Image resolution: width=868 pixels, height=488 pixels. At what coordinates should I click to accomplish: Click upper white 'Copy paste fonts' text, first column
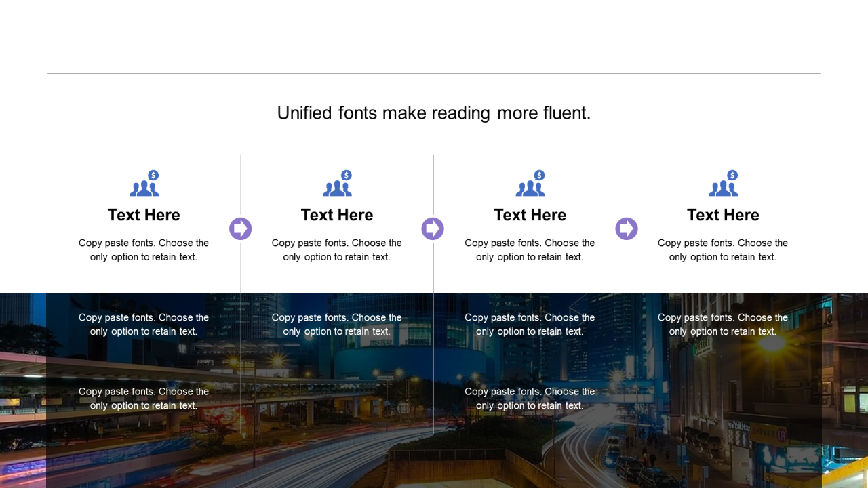click(x=144, y=325)
